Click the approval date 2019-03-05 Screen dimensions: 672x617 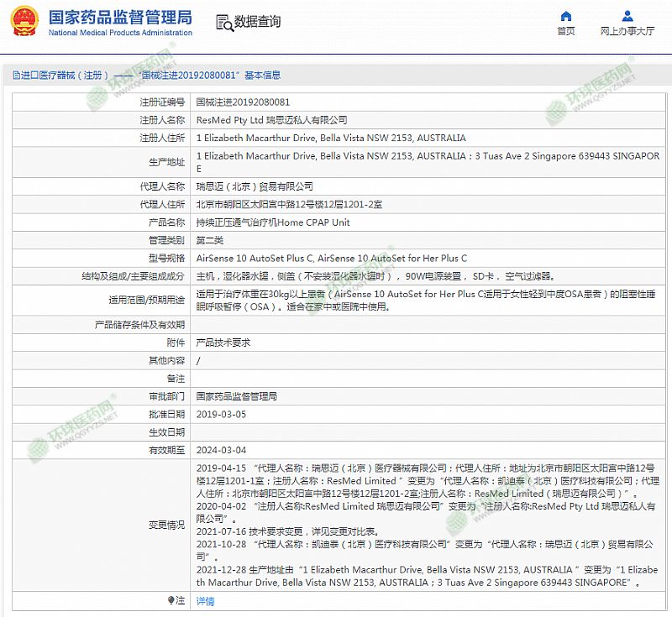point(221,414)
